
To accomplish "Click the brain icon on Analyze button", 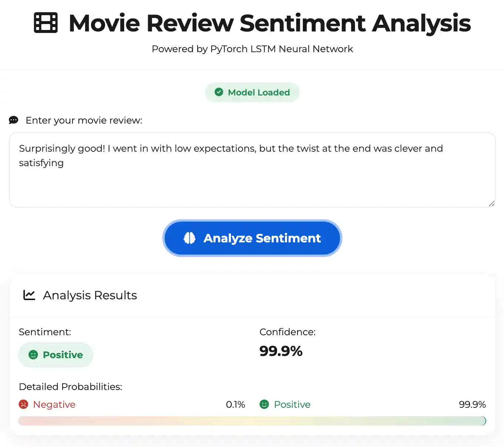I will point(189,238).
